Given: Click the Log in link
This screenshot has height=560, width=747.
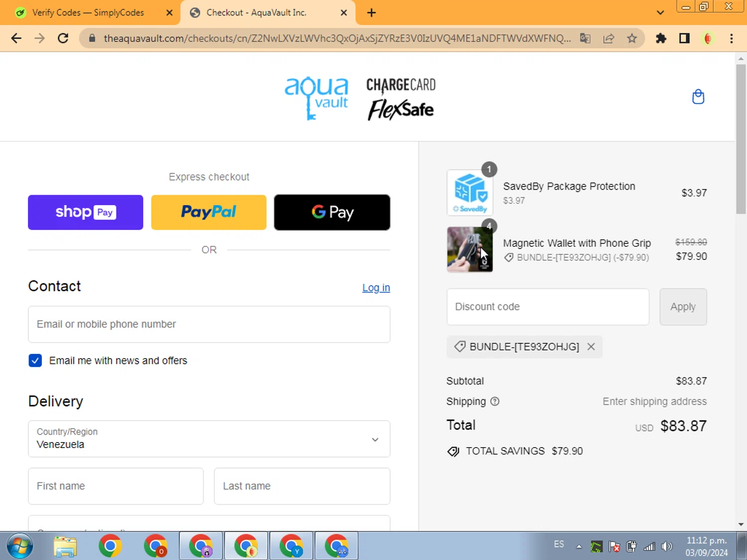Looking at the screenshot, I should pyautogui.click(x=376, y=288).
